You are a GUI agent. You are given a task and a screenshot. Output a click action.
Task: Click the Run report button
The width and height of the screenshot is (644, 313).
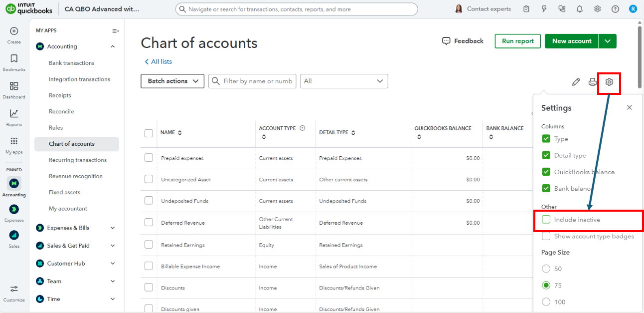click(517, 41)
